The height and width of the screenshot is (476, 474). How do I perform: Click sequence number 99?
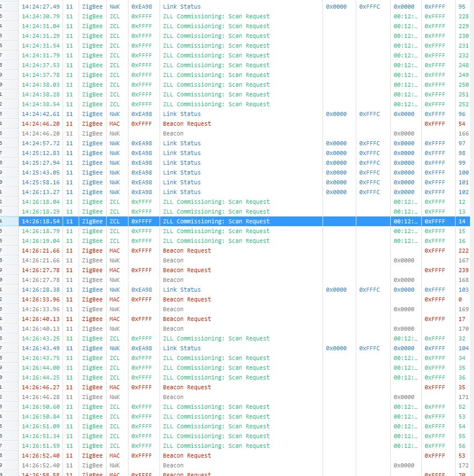click(x=463, y=162)
